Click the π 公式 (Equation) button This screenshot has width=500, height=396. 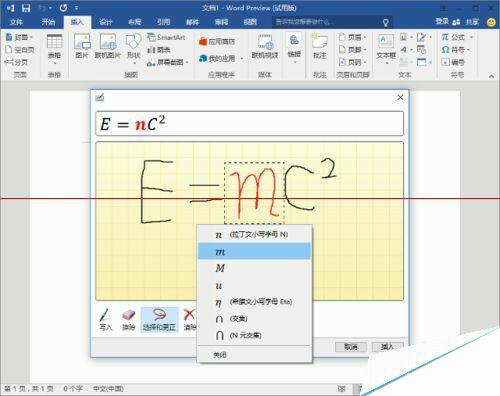[x=457, y=37]
